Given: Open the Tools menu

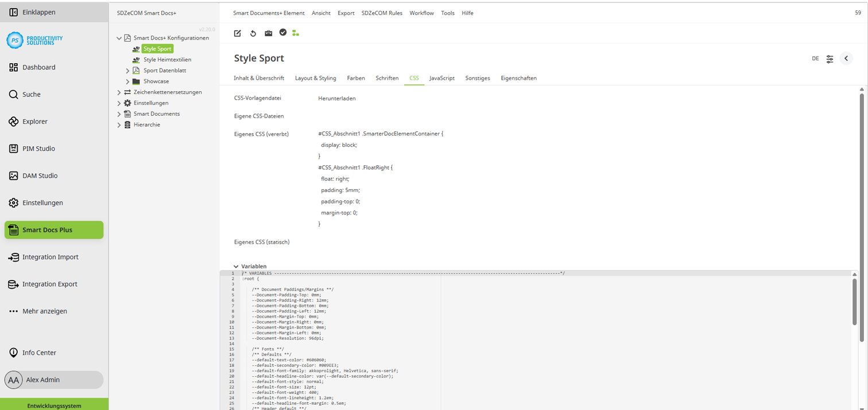Looking at the screenshot, I should (x=448, y=13).
